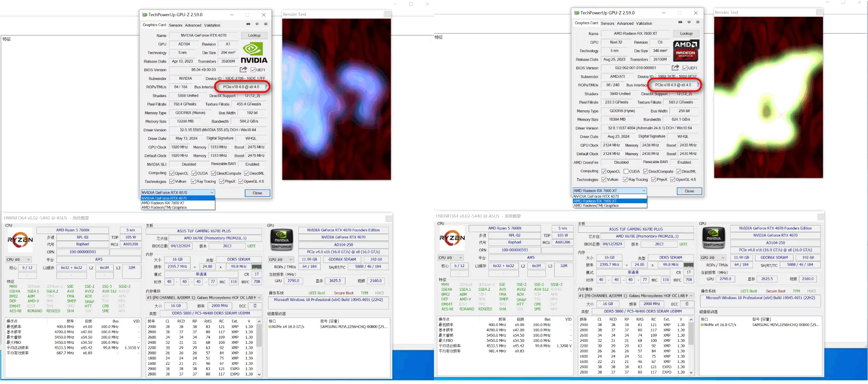Viewport: 868px width, 384px height.
Task: Click the question mark beside the NVIDIA card's Bus Interface
Action: coord(266,87)
